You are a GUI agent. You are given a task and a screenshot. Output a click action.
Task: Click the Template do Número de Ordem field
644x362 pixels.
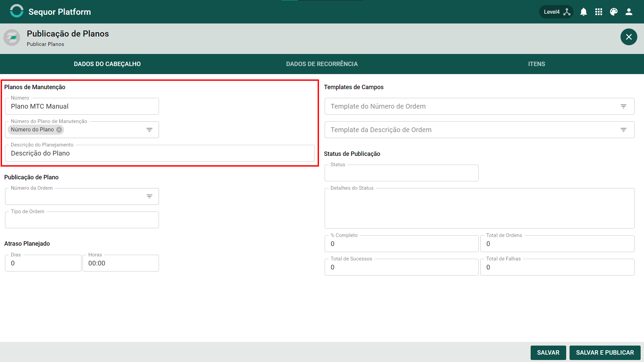pos(480,106)
